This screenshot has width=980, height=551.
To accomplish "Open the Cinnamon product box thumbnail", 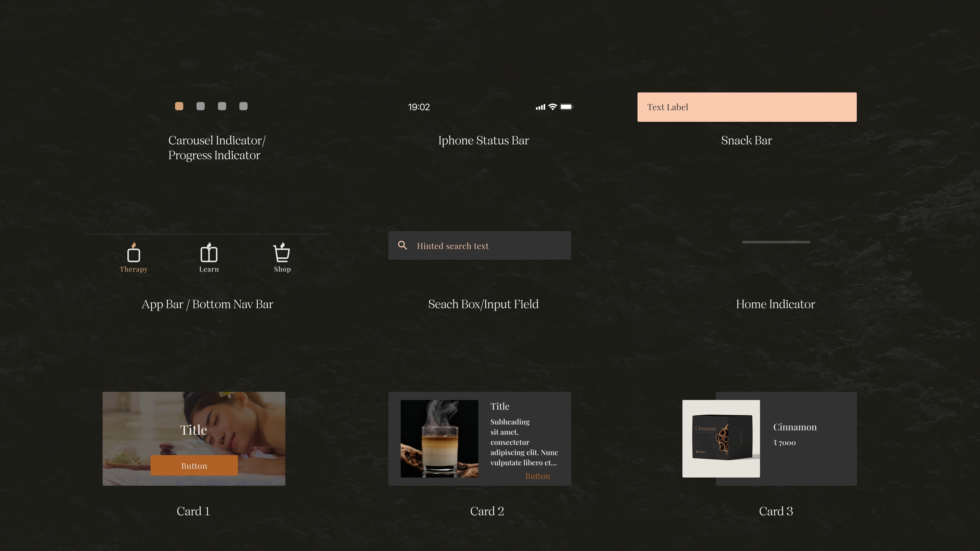I will [x=721, y=439].
